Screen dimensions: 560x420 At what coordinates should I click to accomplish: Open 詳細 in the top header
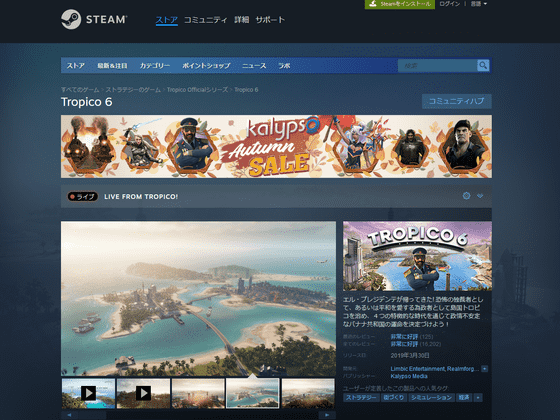[241, 20]
